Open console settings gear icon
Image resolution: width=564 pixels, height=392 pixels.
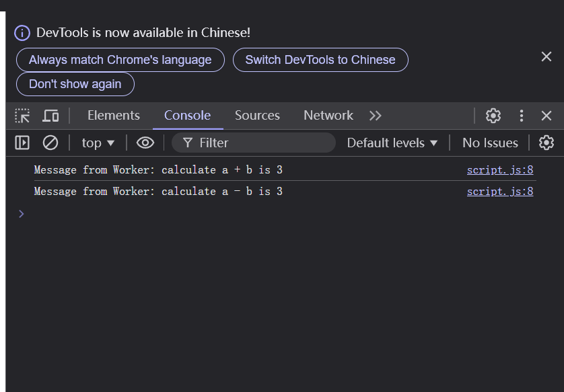[x=547, y=143]
